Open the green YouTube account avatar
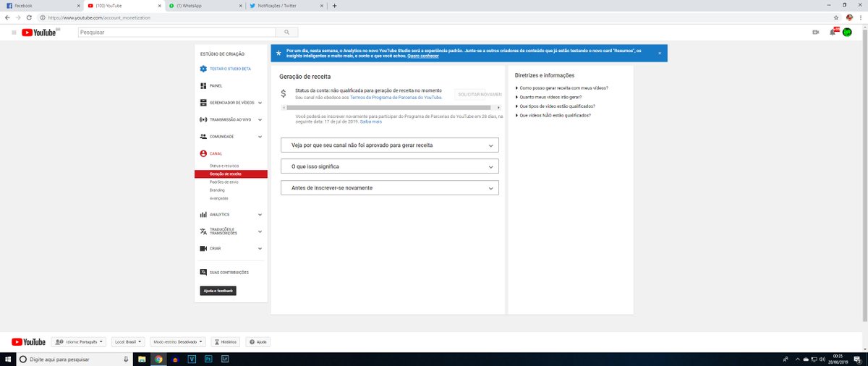Screen dimensions: 868x366 coord(847,32)
